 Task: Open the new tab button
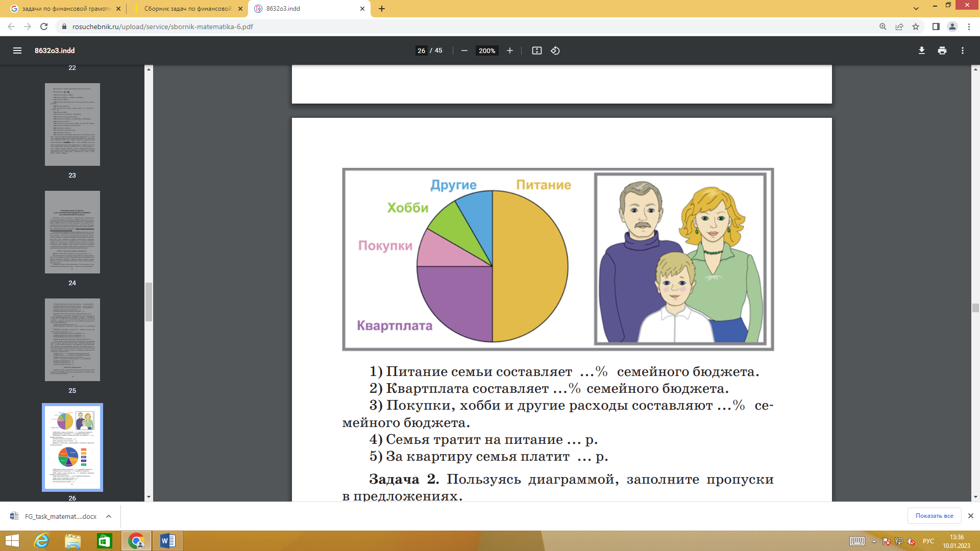coord(382,9)
